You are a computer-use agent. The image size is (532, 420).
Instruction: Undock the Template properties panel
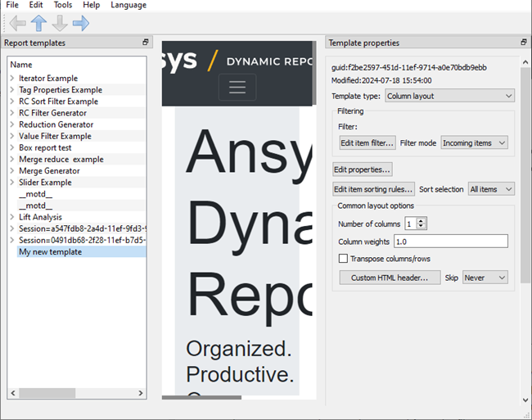tap(524, 42)
